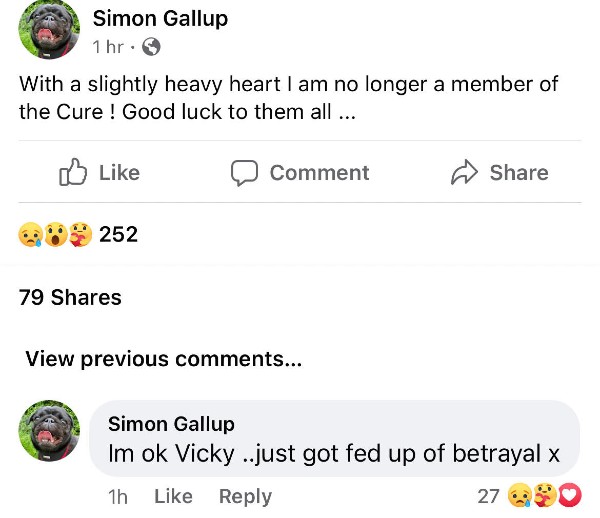Image resolution: width=600 pixels, height=518 pixels.
Task: Click Simon Gallup's name in the comment
Action: (171, 424)
